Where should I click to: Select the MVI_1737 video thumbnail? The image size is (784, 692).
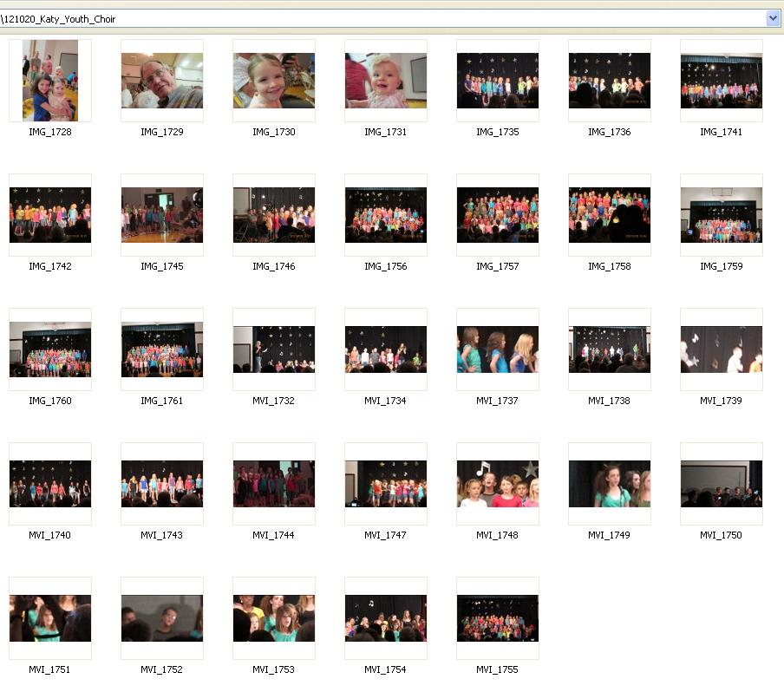click(498, 349)
